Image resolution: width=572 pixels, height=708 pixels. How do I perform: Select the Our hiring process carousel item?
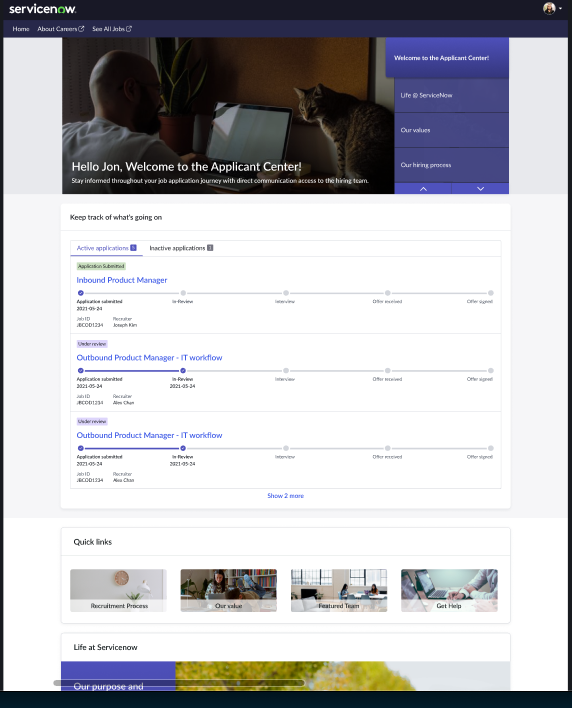click(x=451, y=165)
